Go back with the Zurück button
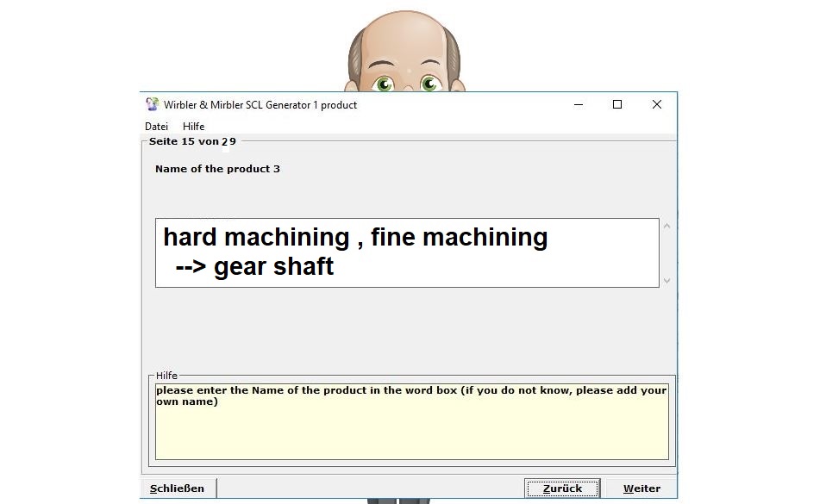This screenshot has height=504, width=826. (x=562, y=488)
